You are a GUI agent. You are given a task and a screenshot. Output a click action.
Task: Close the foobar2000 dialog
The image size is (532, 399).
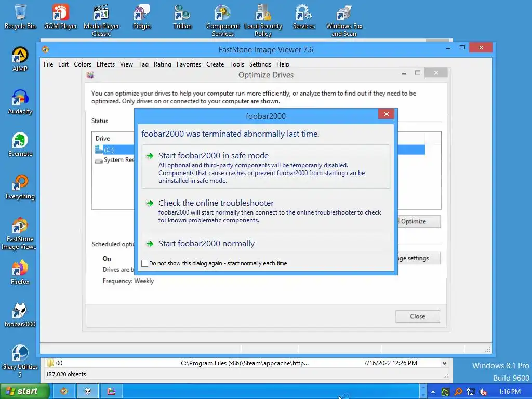[386, 114]
